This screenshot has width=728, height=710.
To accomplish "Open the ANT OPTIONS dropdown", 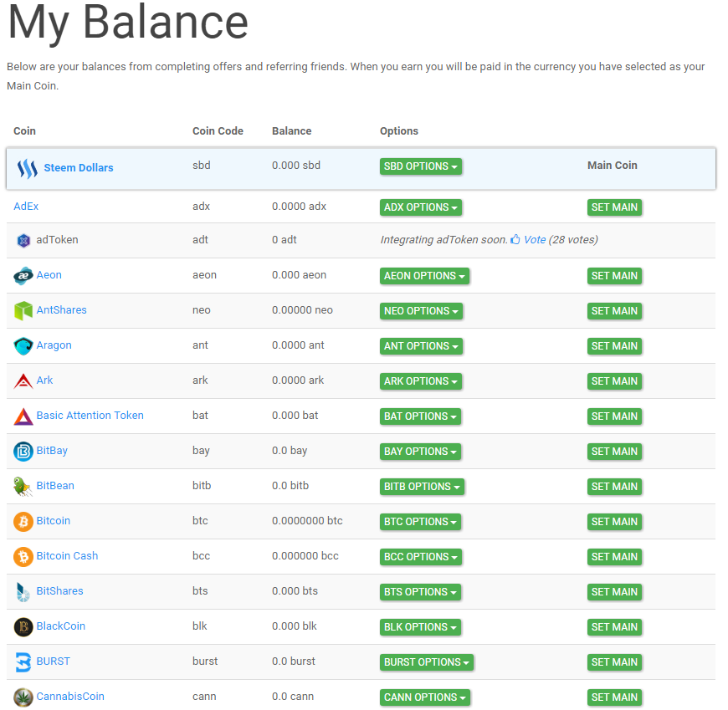I will click(x=421, y=347).
